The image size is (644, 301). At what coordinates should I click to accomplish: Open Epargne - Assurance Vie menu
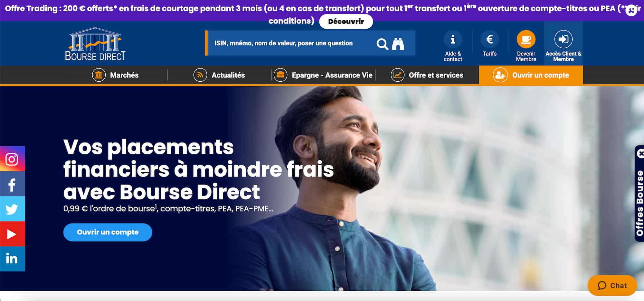click(323, 75)
